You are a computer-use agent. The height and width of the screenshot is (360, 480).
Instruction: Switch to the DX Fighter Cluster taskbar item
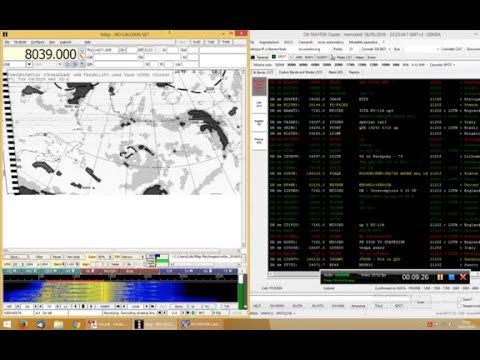201,324
